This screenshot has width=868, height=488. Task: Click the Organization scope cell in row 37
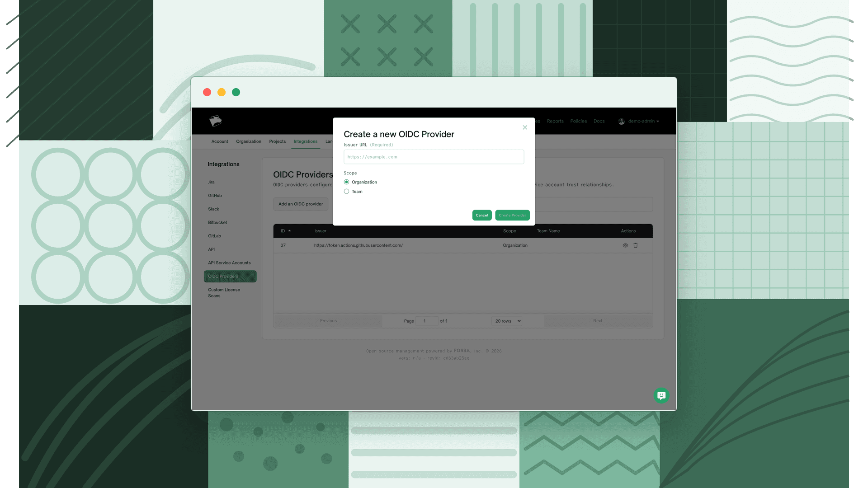point(515,245)
